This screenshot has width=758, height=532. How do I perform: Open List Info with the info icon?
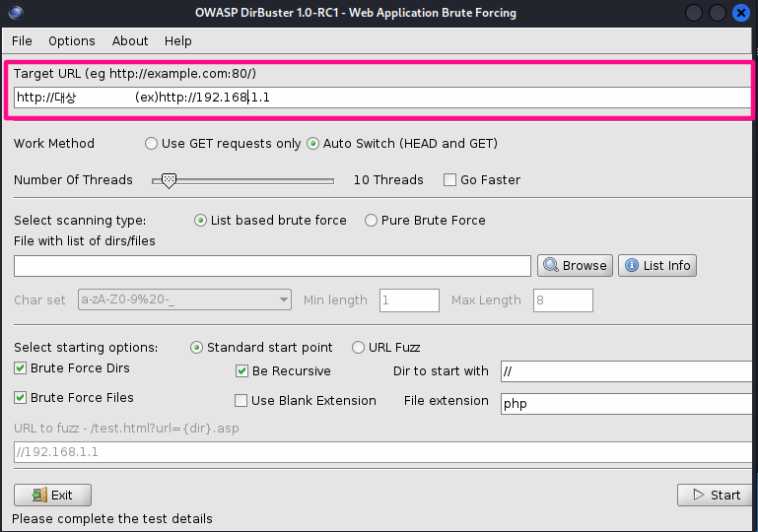pyautogui.click(x=656, y=266)
